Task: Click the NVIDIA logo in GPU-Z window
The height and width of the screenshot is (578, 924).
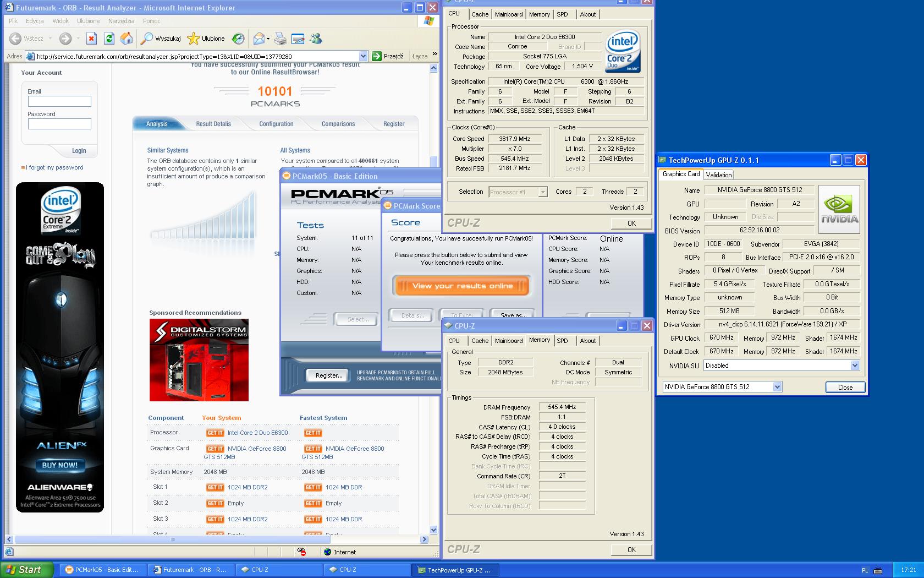Action: [x=839, y=209]
